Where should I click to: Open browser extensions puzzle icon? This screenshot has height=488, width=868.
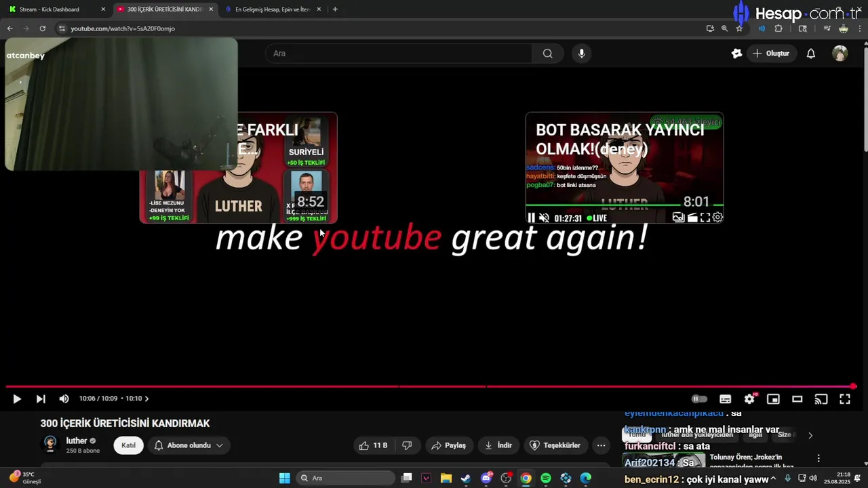tap(778, 28)
